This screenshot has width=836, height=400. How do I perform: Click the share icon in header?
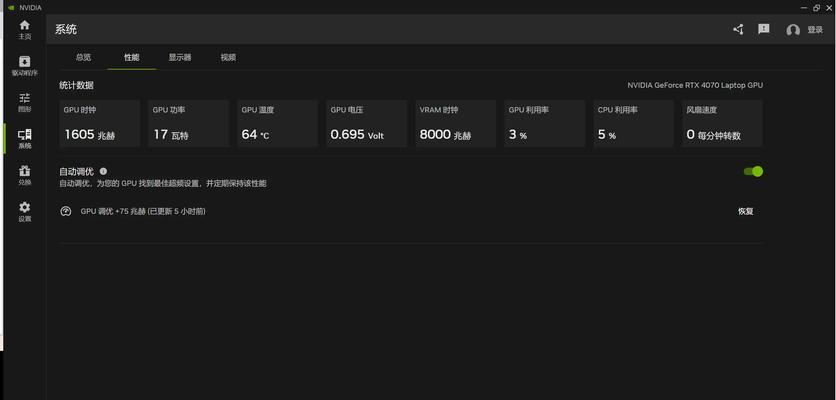point(738,30)
